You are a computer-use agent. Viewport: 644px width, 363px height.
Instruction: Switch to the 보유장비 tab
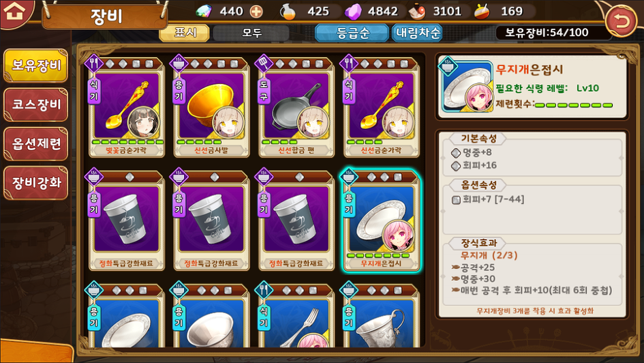click(x=35, y=66)
